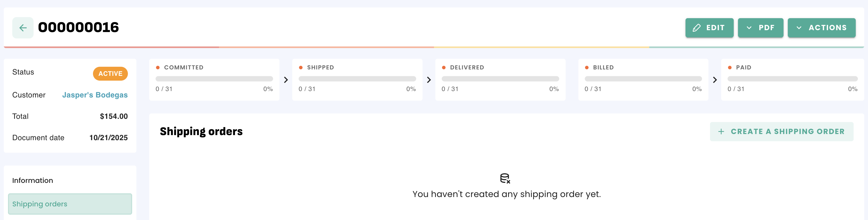Click the order number 000000016 heading
The image size is (868, 220).
click(x=79, y=27)
